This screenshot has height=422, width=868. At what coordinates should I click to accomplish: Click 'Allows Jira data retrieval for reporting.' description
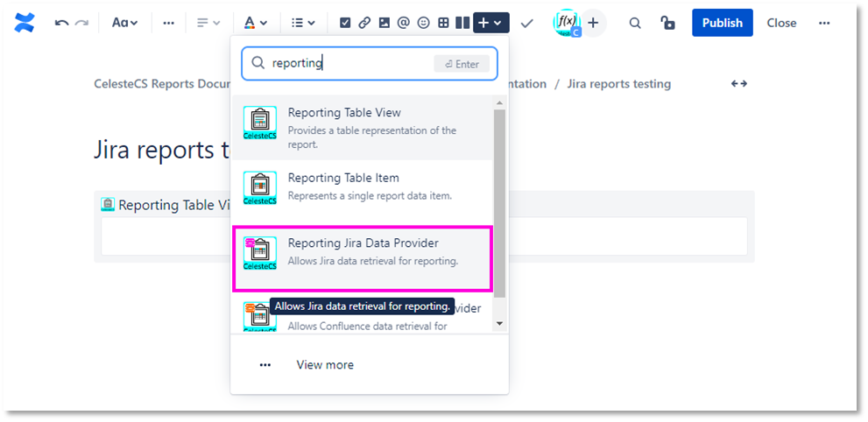[372, 261]
